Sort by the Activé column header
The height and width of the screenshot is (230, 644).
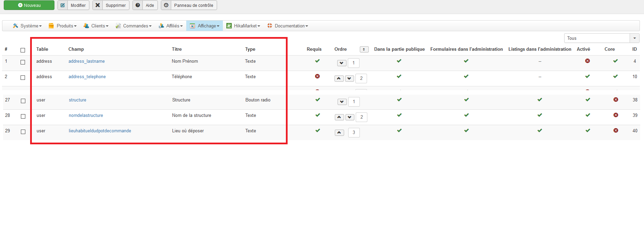583,49
